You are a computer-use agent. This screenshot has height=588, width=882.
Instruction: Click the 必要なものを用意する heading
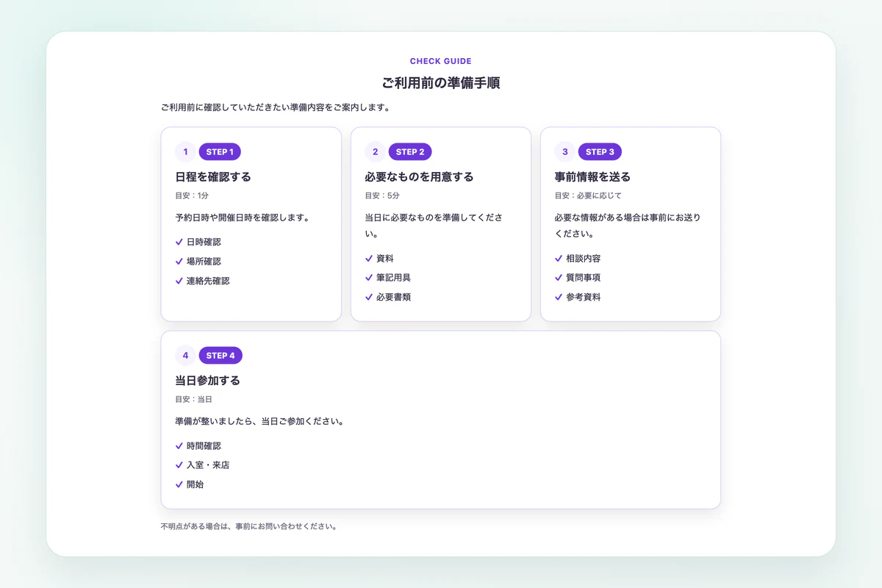(x=419, y=177)
